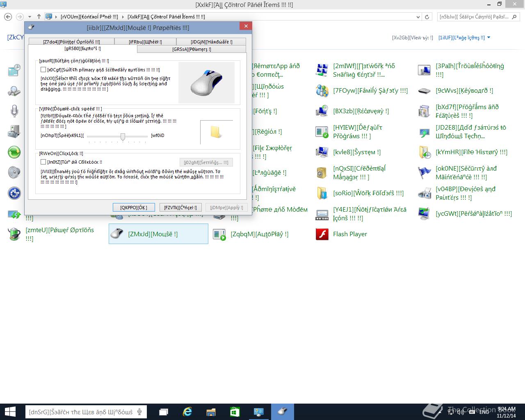This screenshot has height=420, width=525.
Task: Open File Explorer from the taskbar
Action: (x=211, y=411)
